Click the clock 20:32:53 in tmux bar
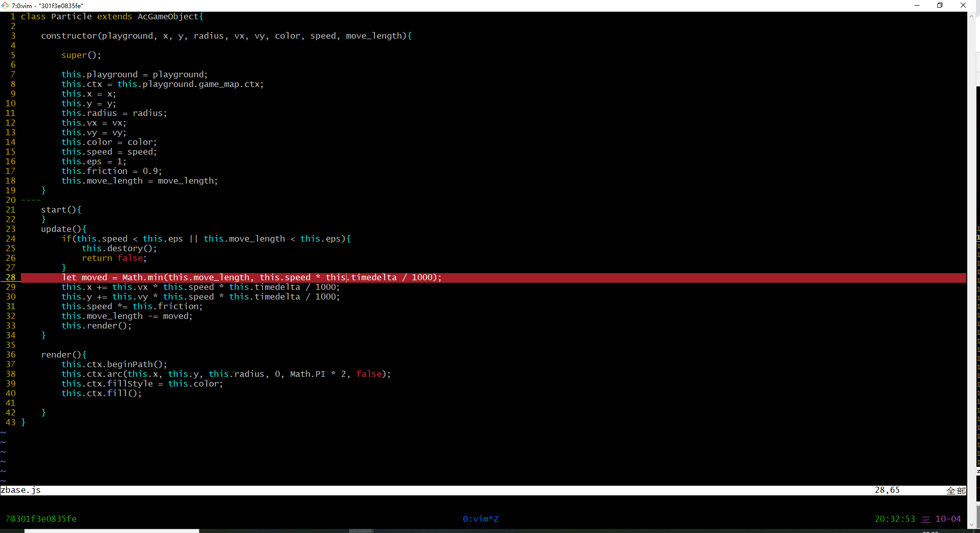Image resolution: width=980 pixels, height=533 pixels. pyautogui.click(x=895, y=519)
